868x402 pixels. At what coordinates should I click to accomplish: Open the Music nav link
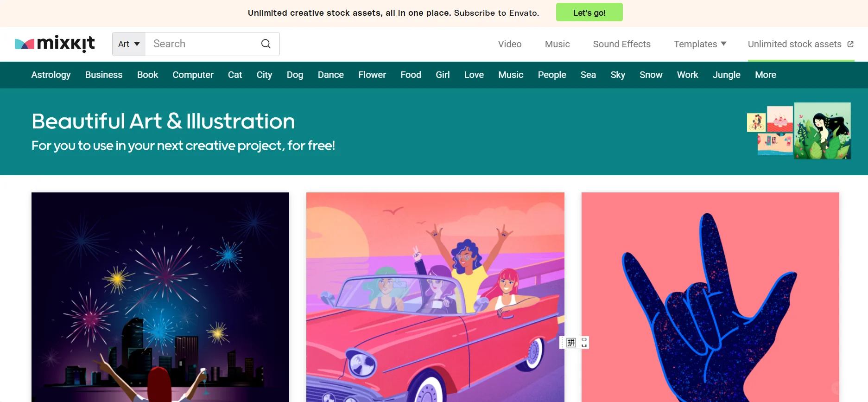(558, 44)
